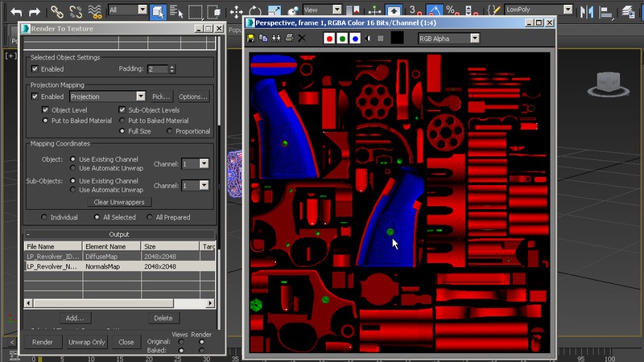Toggle the Sub-Object Levels checkbox

point(122,109)
